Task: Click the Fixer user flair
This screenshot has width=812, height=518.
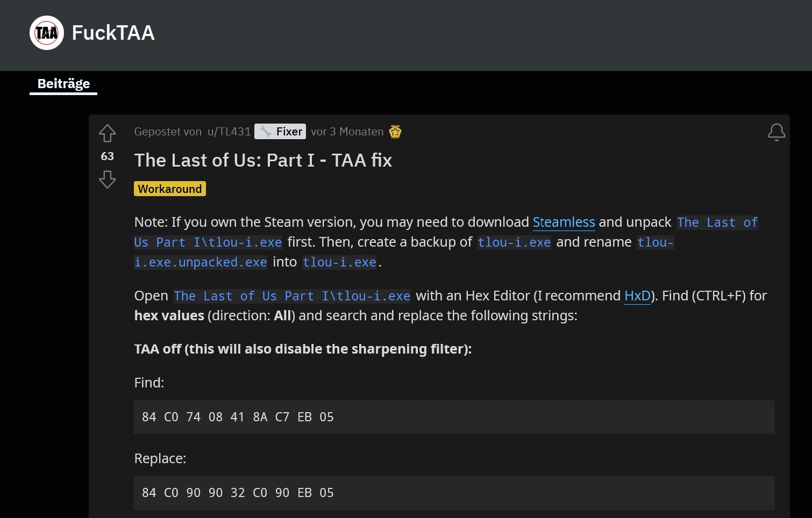Action: (280, 132)
